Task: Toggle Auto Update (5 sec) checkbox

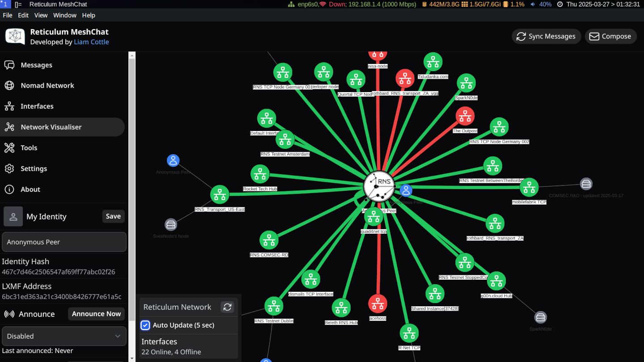Action: pyautogui.click(x=145, y=325)
